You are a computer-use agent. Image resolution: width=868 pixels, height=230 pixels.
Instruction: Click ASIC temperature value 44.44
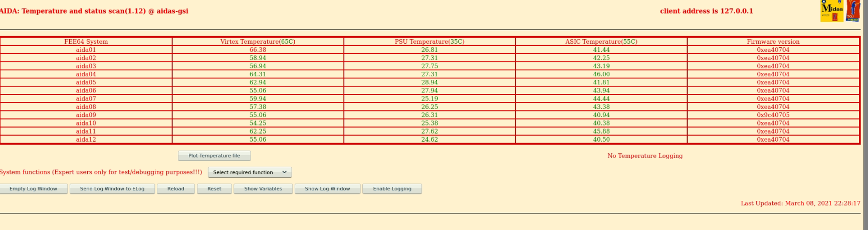point(601,98)
